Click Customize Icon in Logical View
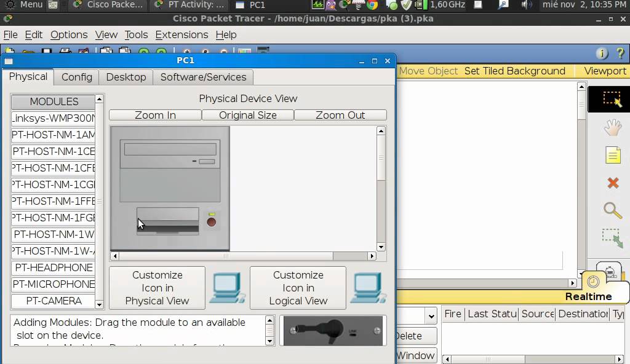 pyautogui.click(x=298, y=288)
